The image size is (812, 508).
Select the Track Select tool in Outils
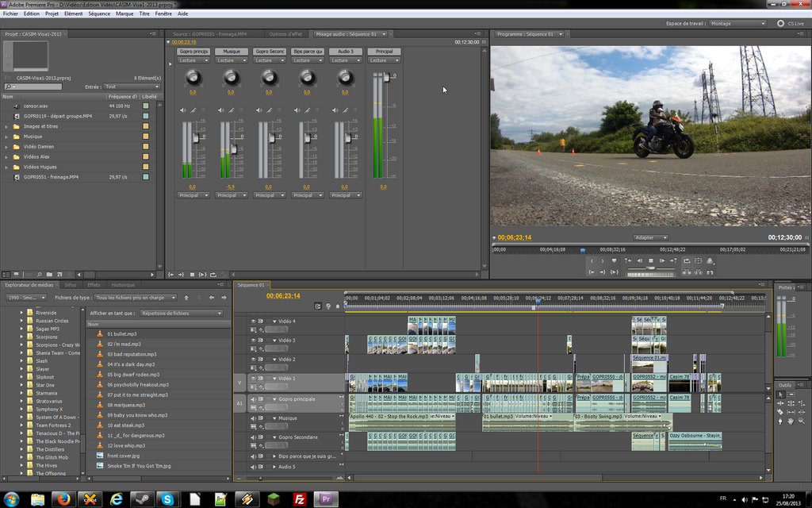(791, 395)
